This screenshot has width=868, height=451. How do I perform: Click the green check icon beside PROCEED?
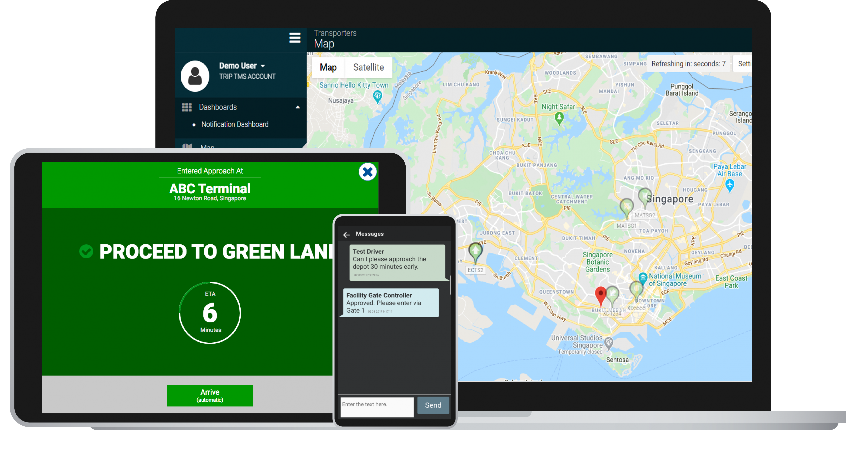(x=86, y=252)
